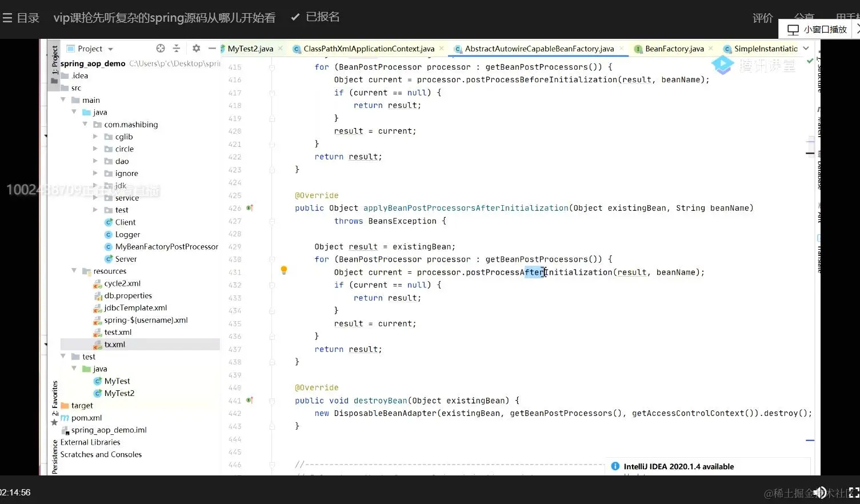This screenshot has height=504, width=860.
Task: Select External Libraries node
Action: click(x=90, y=442)
